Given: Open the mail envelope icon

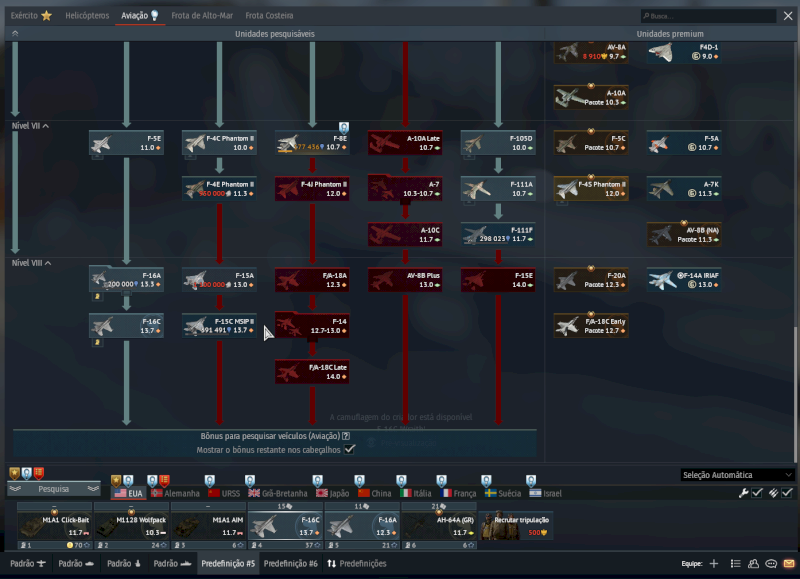Looking at the screenshot, I should coord(789,563).
